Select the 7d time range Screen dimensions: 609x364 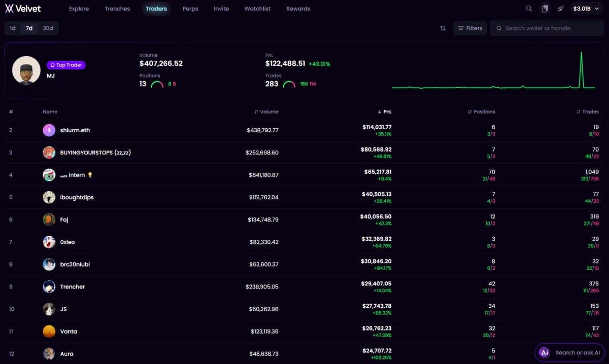(x=29, y=28)
